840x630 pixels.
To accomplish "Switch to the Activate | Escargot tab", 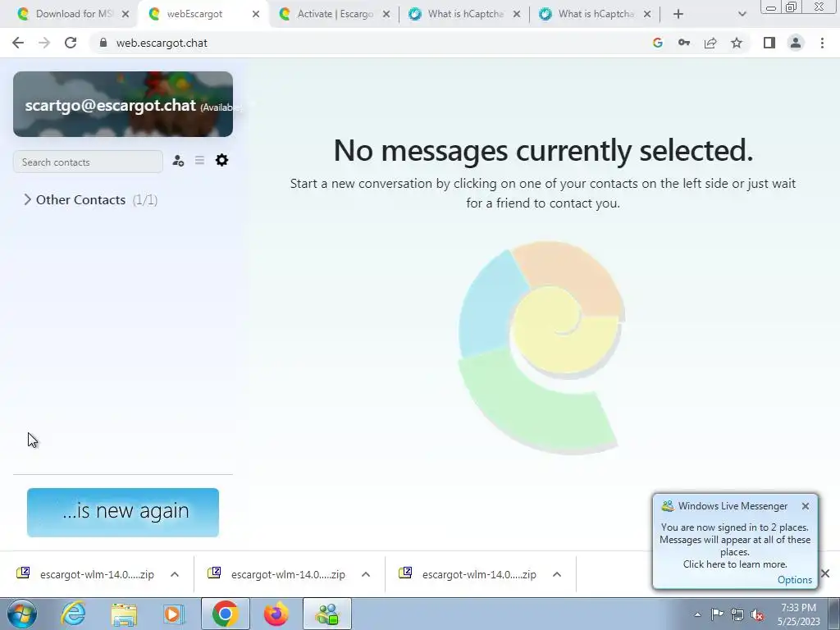I will pyautogui.click(x=335, y=14).
